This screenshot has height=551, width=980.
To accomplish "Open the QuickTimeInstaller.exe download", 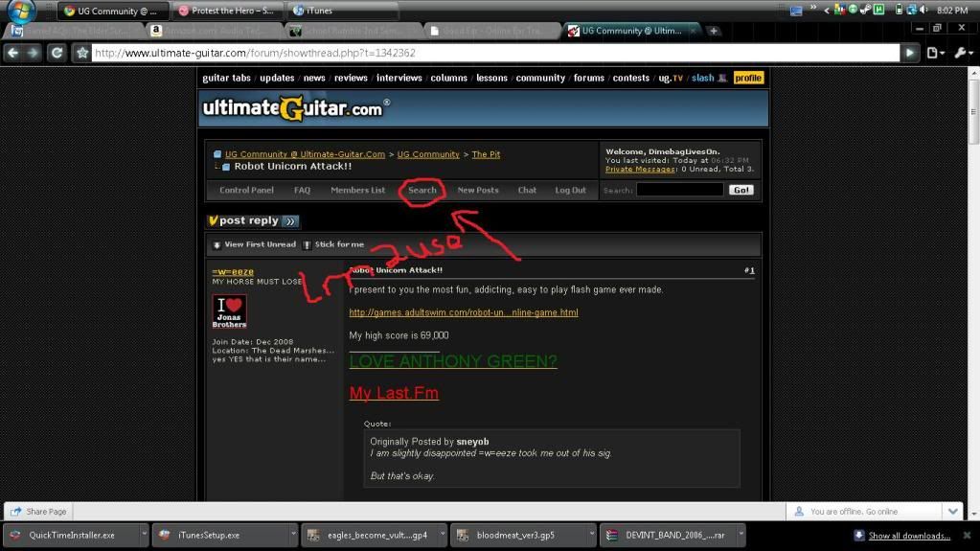I will [x=71, y=536].
